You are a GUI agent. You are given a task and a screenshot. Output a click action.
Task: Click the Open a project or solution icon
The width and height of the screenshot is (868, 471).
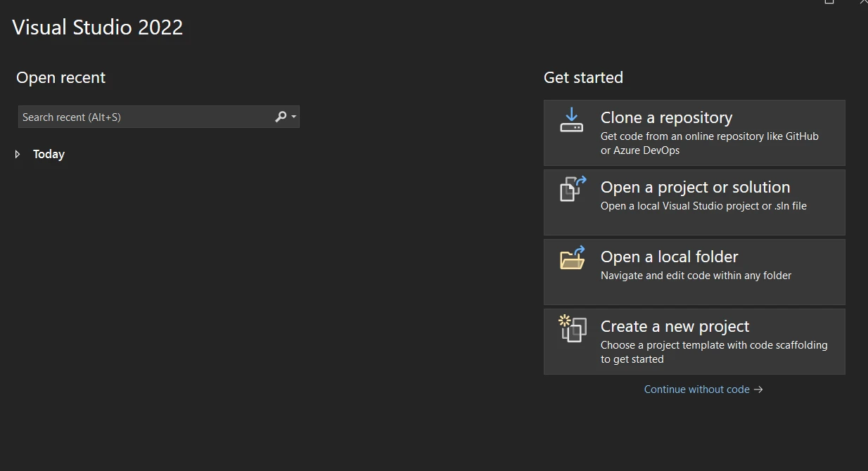click(x=573, y=189)
